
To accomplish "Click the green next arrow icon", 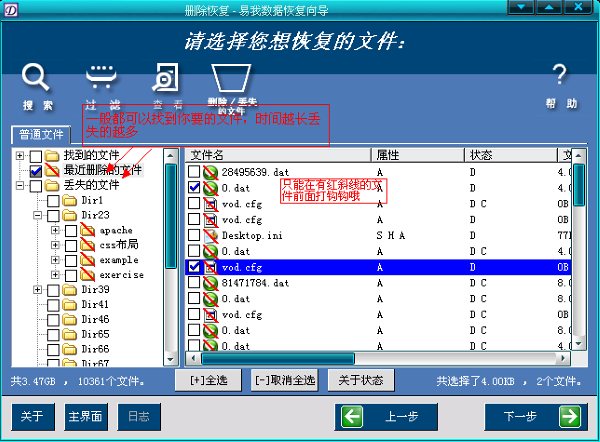I will [x=570, y=416].
